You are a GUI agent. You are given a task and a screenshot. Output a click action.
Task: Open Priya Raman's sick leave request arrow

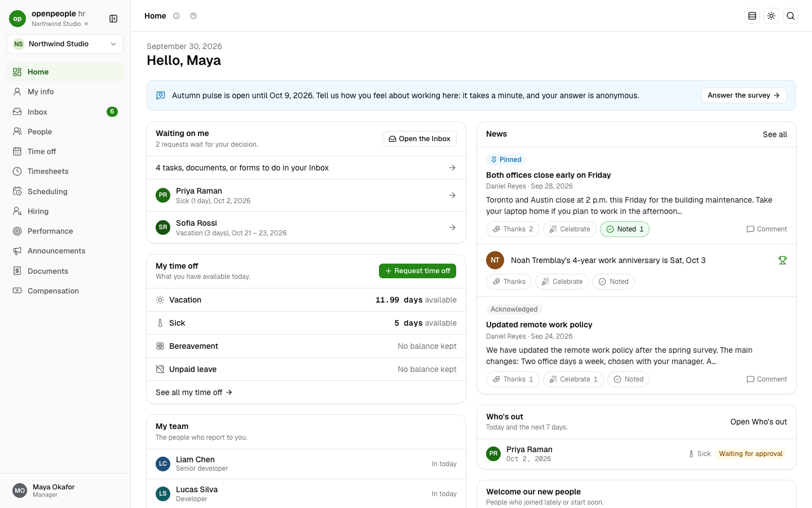(x=452, y=195)
